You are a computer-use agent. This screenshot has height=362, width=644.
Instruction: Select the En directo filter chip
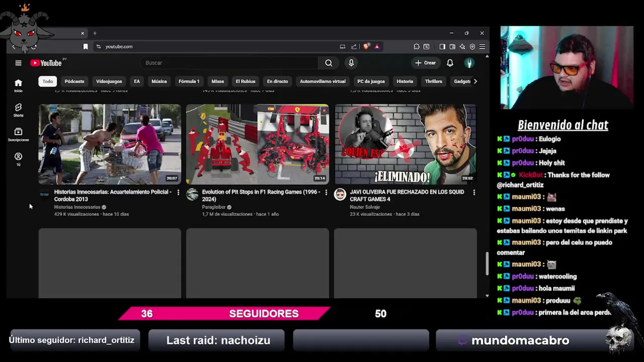[277, 81]
